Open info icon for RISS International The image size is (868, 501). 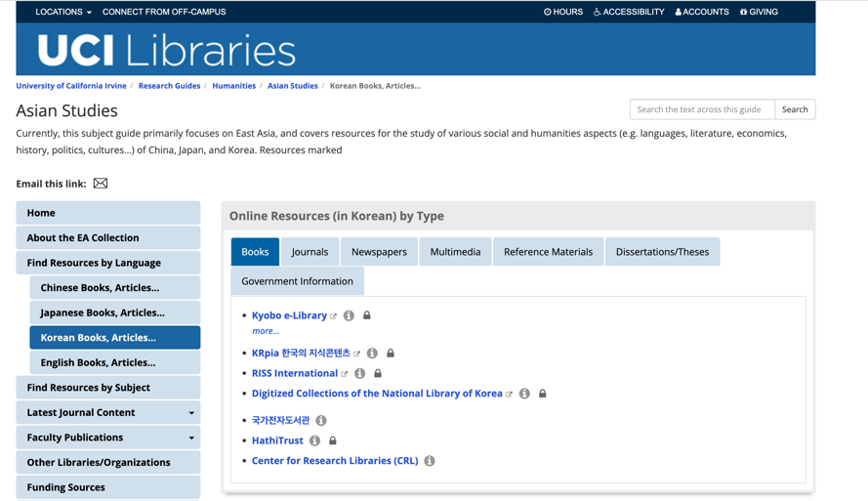point(360,374)
